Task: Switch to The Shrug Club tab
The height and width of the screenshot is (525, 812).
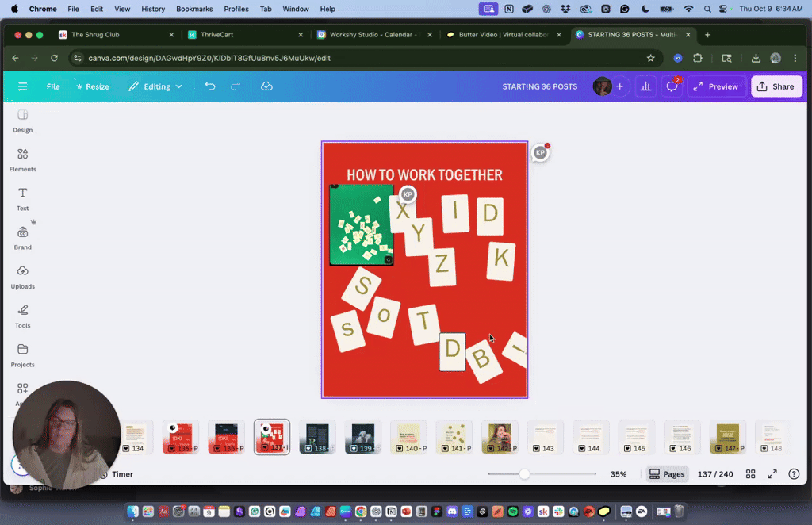Action: (x=114, y=35)
